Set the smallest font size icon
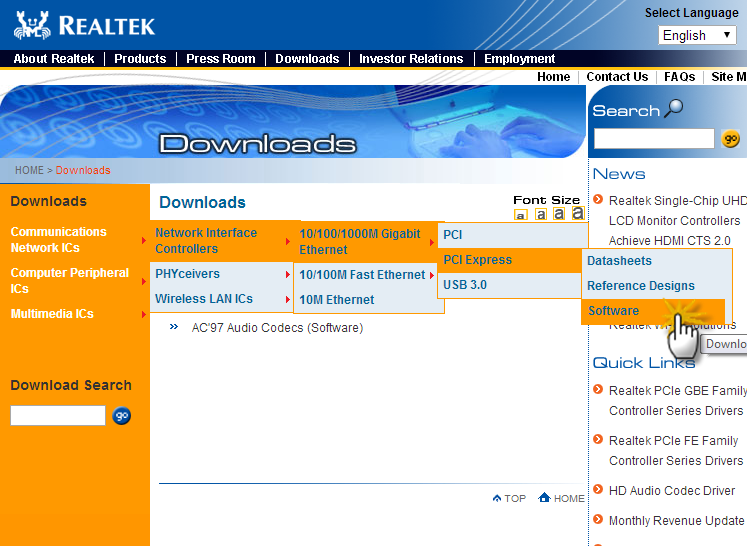This screenshot has height=546, width=747. pyautogui.click(x=520, y=215)
